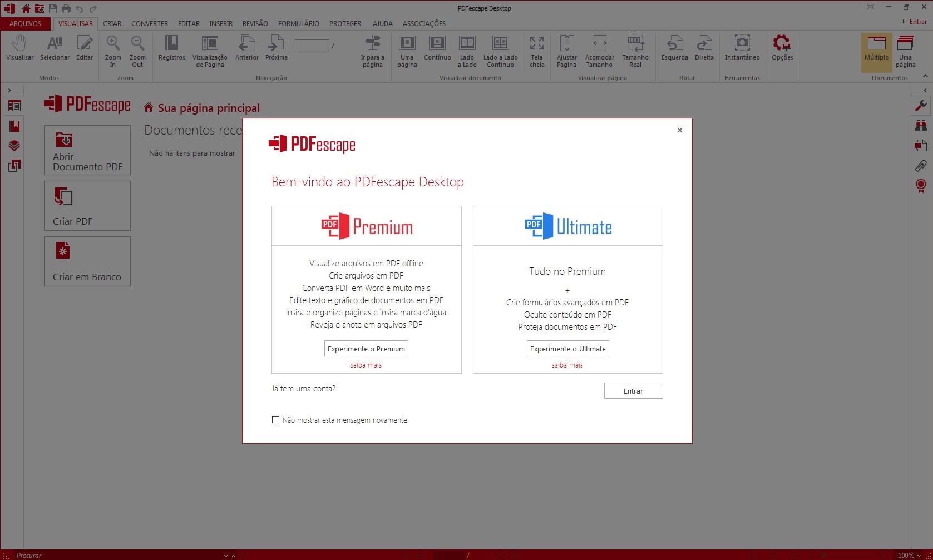Viewport: 933px width, 560px height.
Task: Check Não mostrar esta mensagem novamente
Action: click(275, 420)
